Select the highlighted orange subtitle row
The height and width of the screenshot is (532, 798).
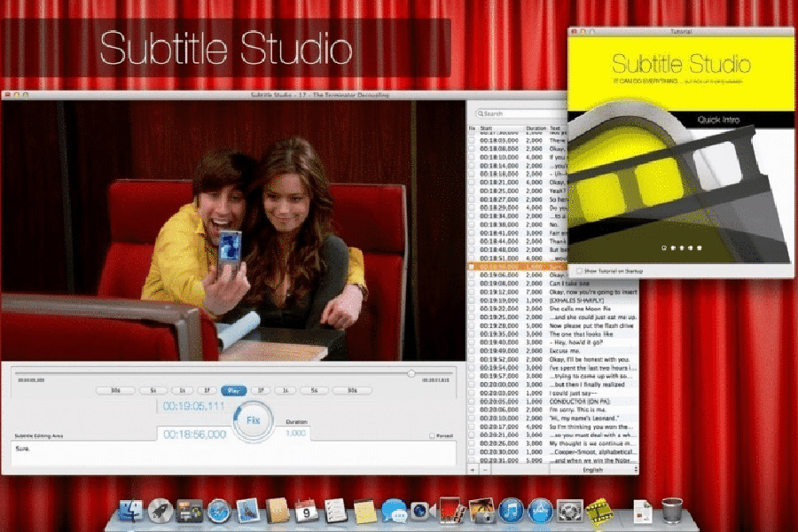point(517,266)
